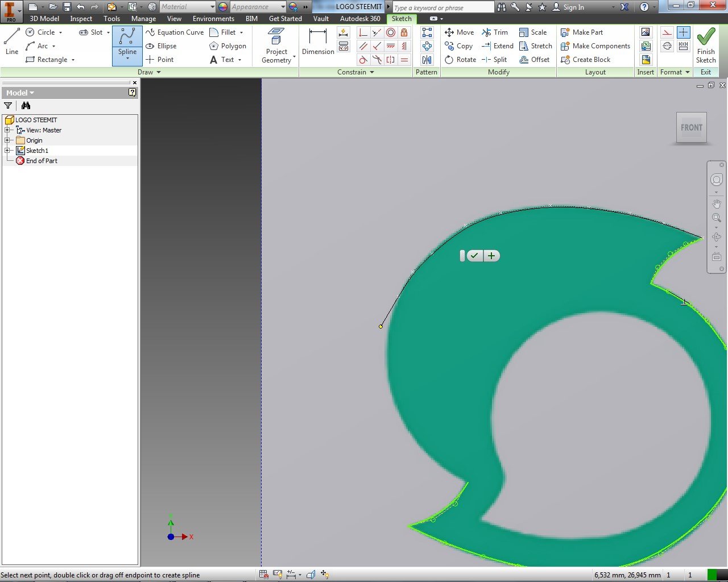Click Insert Image icon
Image resolution: width=728 pixels, height=582 pixels.
[646, 32]
